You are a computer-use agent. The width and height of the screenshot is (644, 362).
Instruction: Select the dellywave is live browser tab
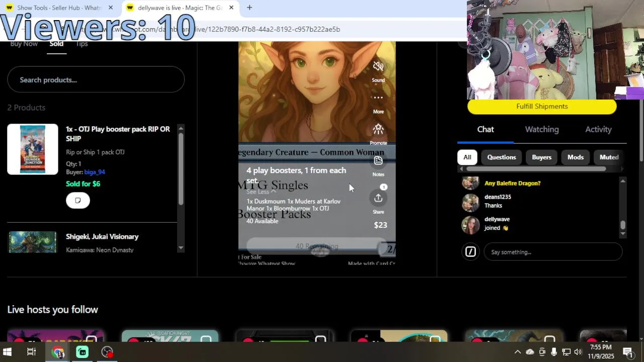coord(180,8)
